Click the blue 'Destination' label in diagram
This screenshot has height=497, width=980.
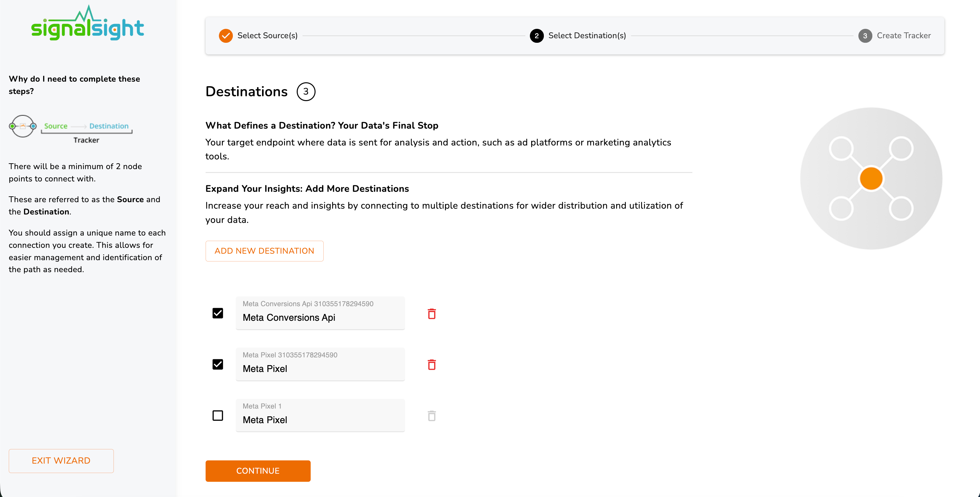109,126
